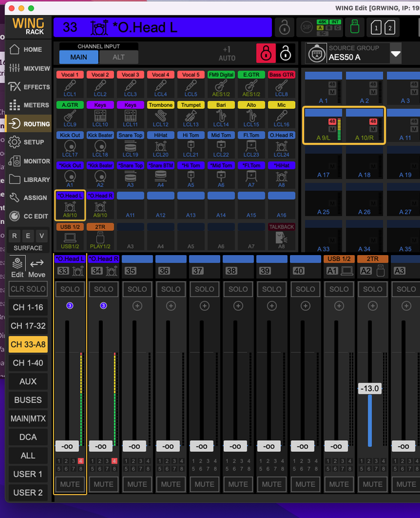Add insert on channel 36

tap(171, 306)
